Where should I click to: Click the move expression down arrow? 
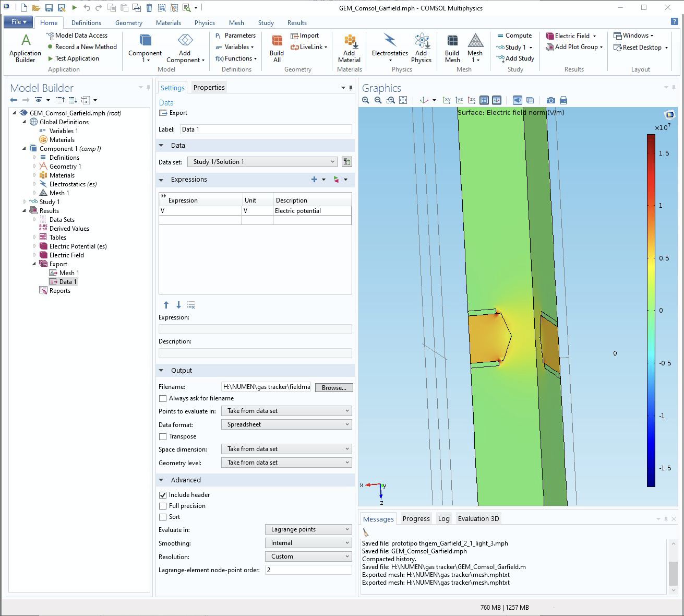tap(178, 305)
